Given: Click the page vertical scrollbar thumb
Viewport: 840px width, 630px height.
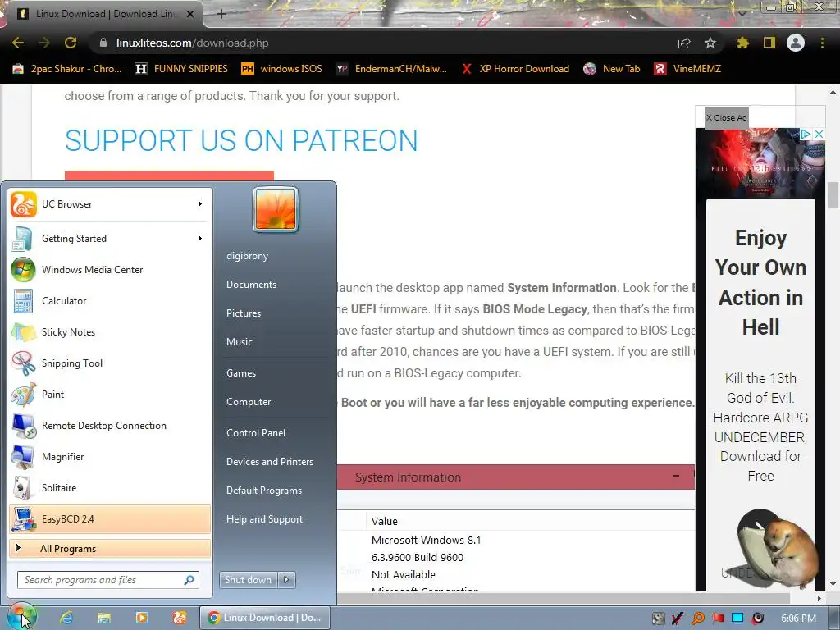Looking at the screenshot, I should 833,195.
